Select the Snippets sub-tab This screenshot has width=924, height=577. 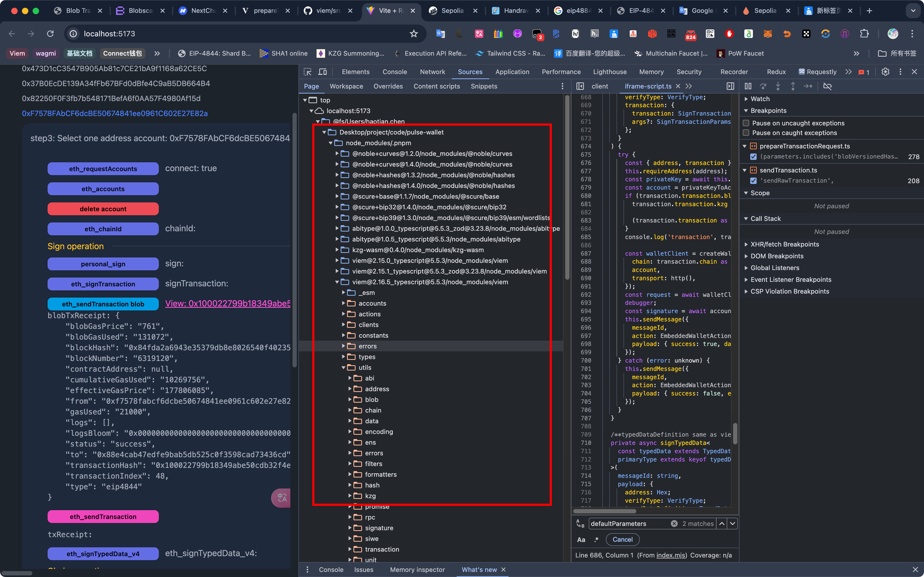click(484, 86)
